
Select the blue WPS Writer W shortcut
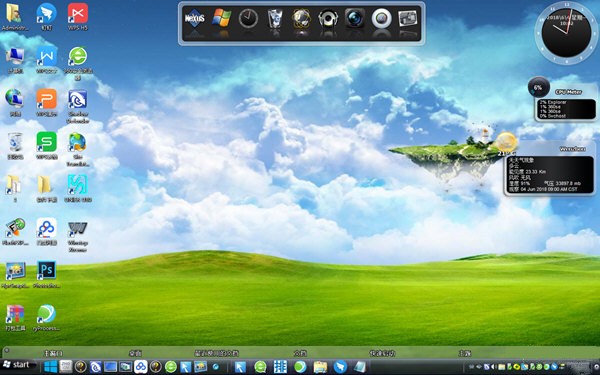(x=46, y=56)
